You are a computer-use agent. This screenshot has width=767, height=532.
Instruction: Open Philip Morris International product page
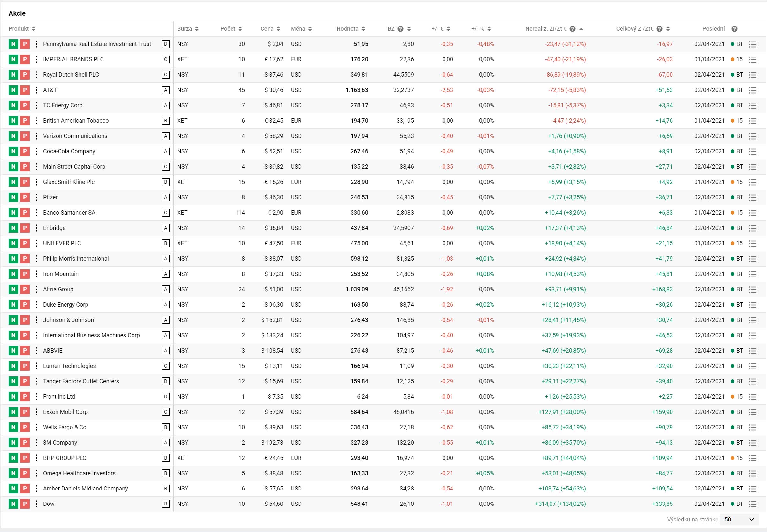pos(76,259)
